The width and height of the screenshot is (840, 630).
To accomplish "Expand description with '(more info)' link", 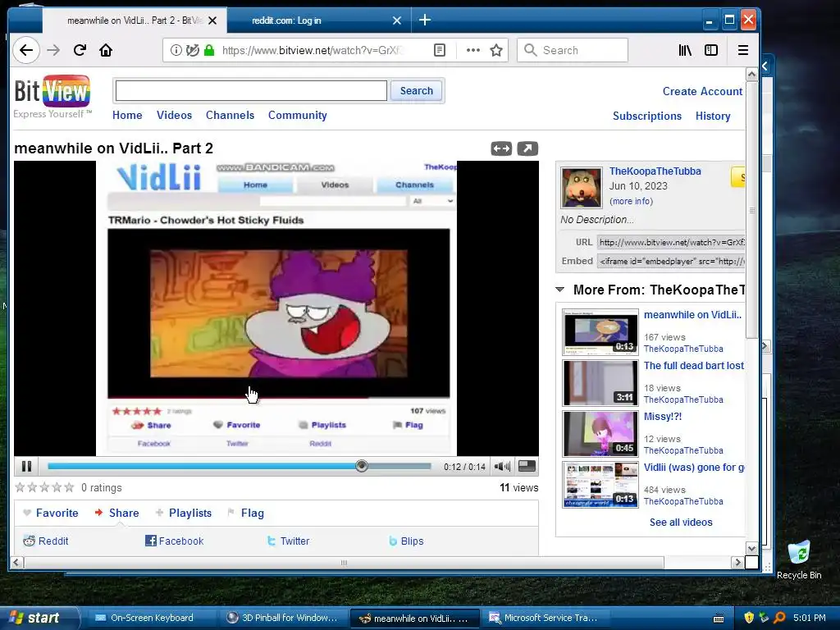I will click(x=631, y=202).
